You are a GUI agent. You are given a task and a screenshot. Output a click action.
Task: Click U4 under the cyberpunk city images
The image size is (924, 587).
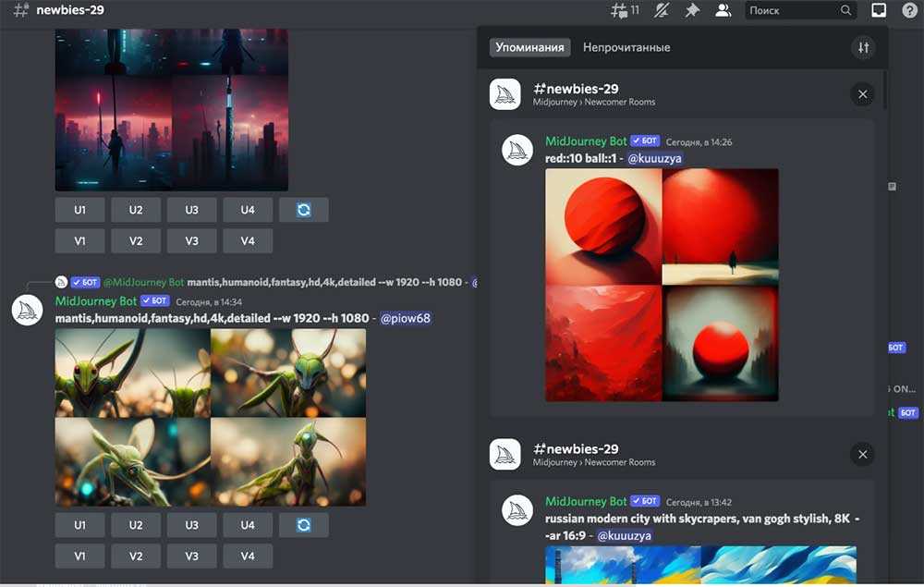[x=248, y=210]
